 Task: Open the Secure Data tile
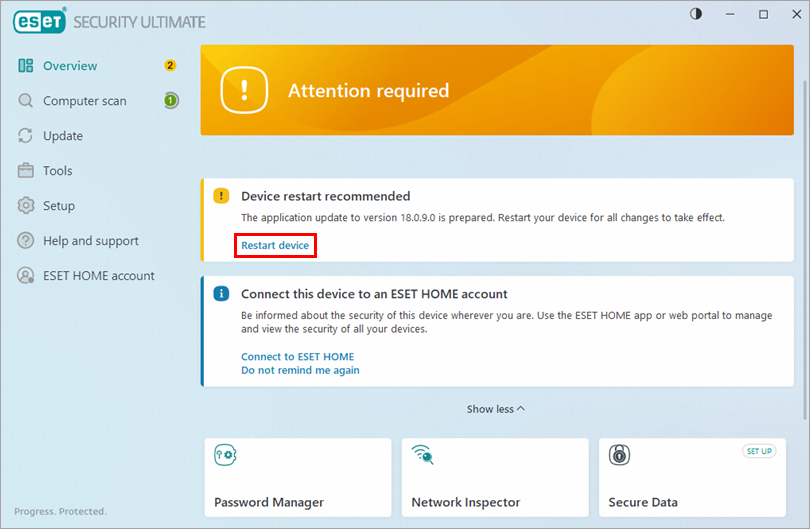click(692, 477)
